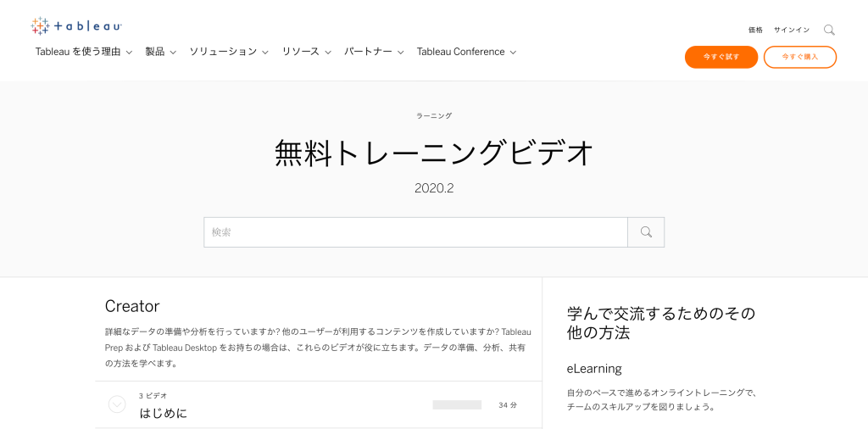Click the はじめに section title
Image resolution: width=868 pixels, height=429 pixels.
tap(164, 413)
